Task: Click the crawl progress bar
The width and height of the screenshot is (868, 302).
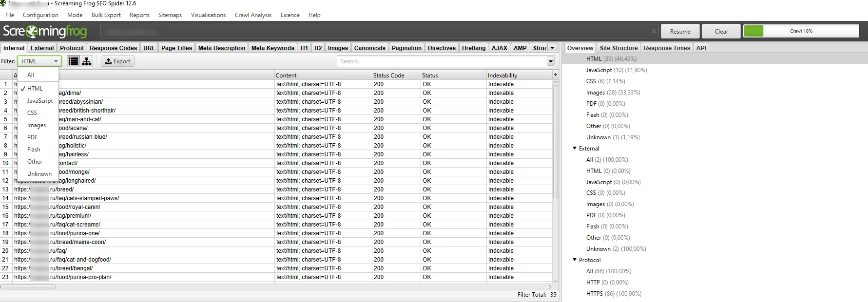Action: [x=801, y=31]
